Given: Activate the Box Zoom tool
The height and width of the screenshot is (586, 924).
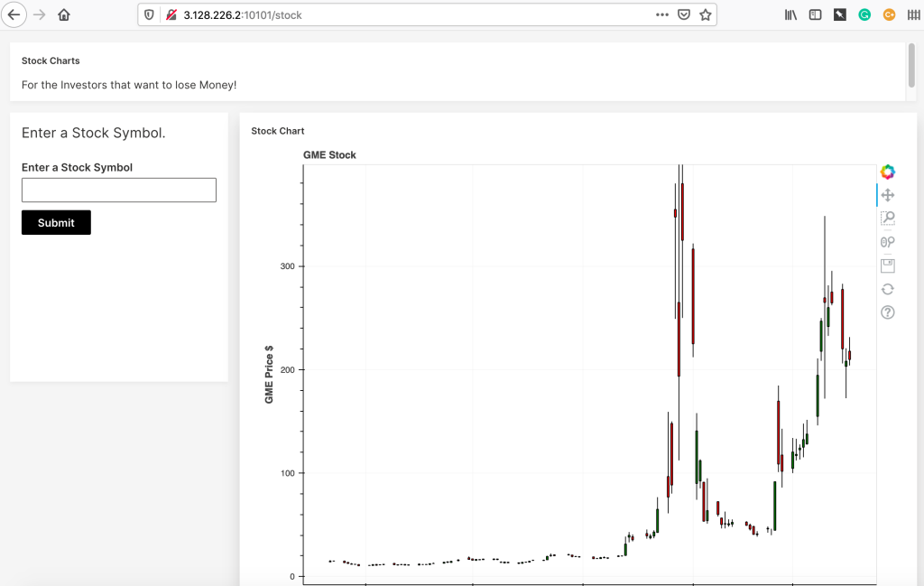Looking at the screenshot, I should 887,219.
